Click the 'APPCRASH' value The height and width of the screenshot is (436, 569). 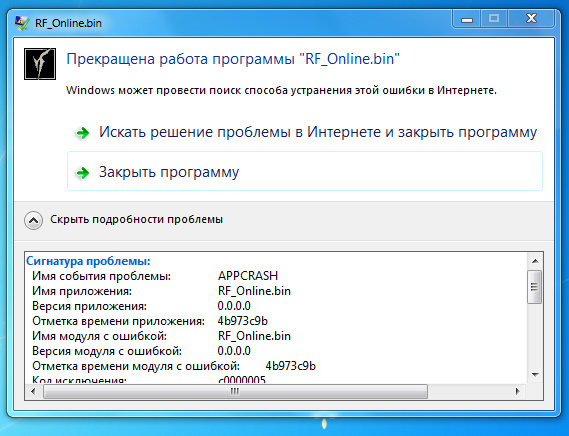248,276
